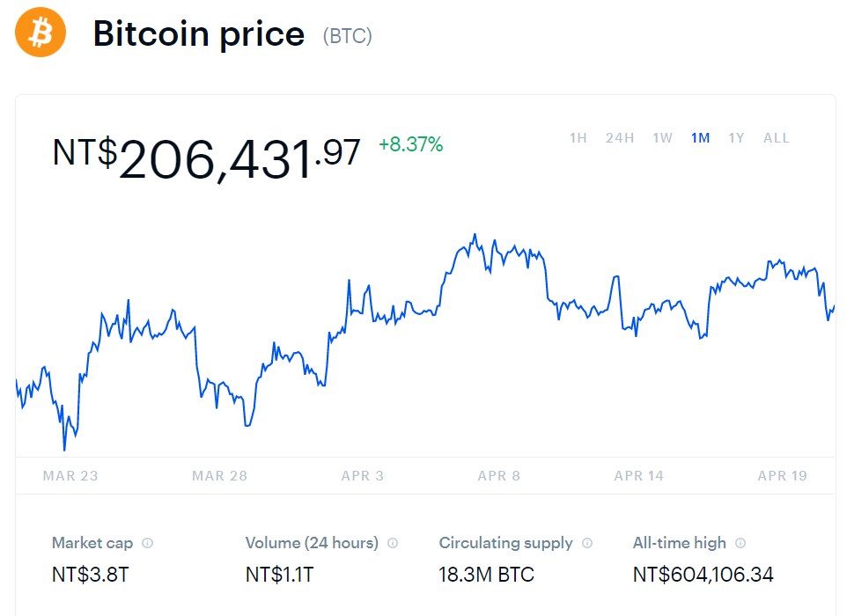
Task: Click the MAR 23 date marker
Action: click(70, 475)
